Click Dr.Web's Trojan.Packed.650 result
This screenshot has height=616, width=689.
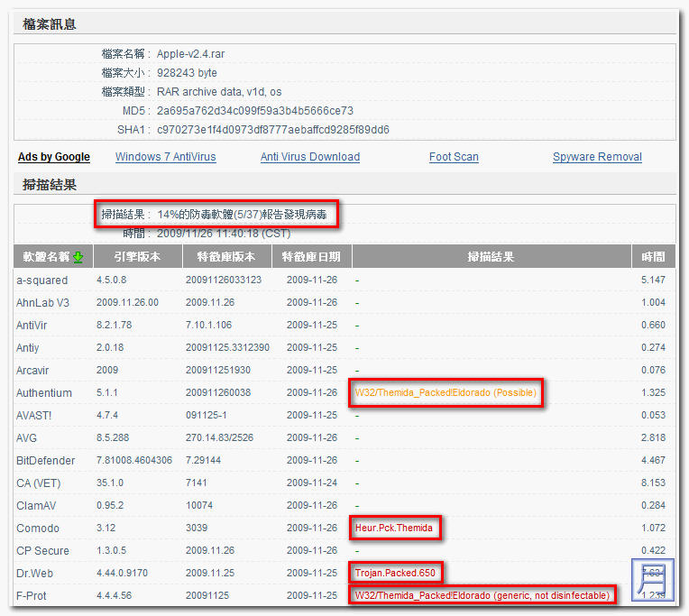pyautogui.click(x=396, y=574)
